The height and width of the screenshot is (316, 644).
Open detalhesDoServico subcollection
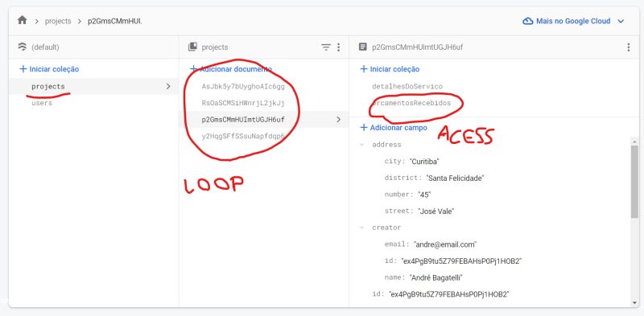(x=407, y=86)
